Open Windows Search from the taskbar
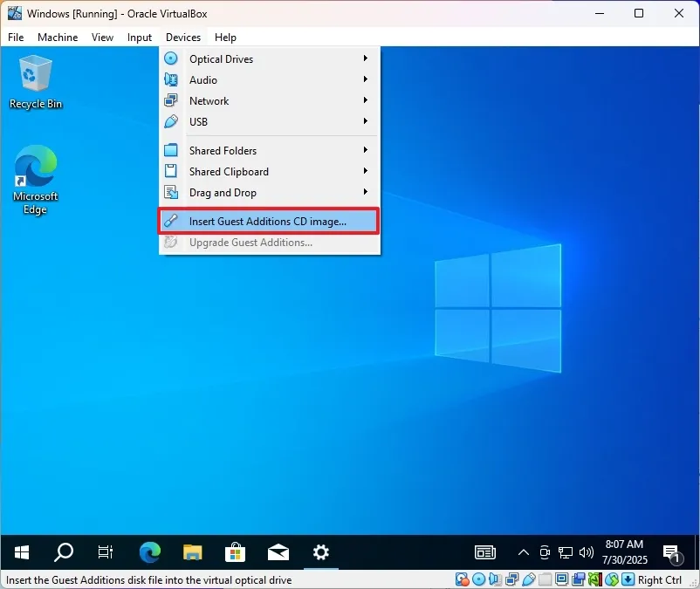Screen dimensions: 700x589 click(x=63, y=552)
